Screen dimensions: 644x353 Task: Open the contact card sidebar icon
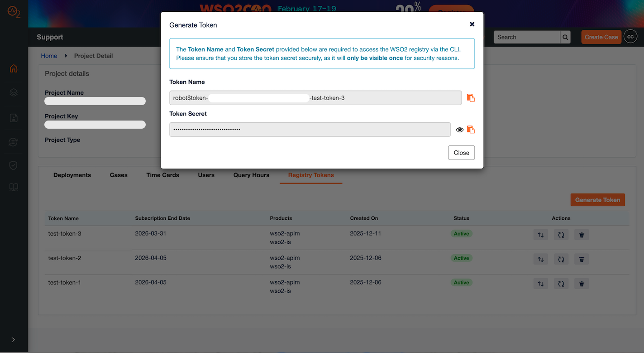coord(14,117)
